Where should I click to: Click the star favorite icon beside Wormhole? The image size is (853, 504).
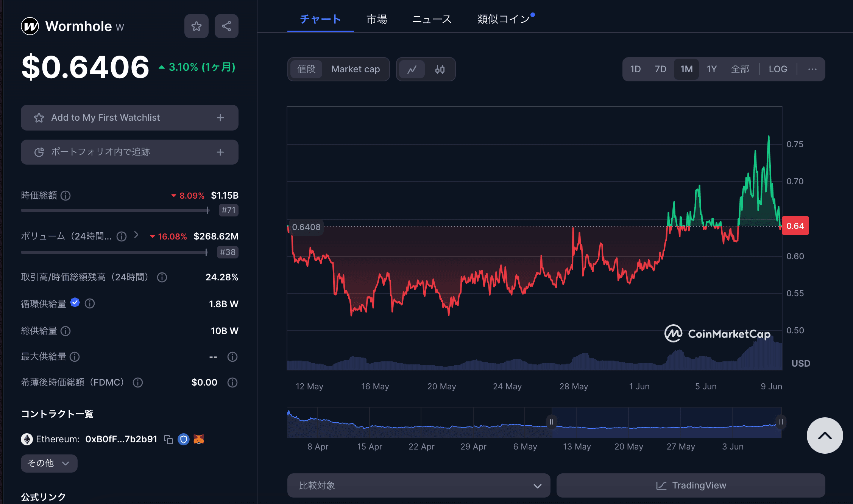click(x=196, y=26)
